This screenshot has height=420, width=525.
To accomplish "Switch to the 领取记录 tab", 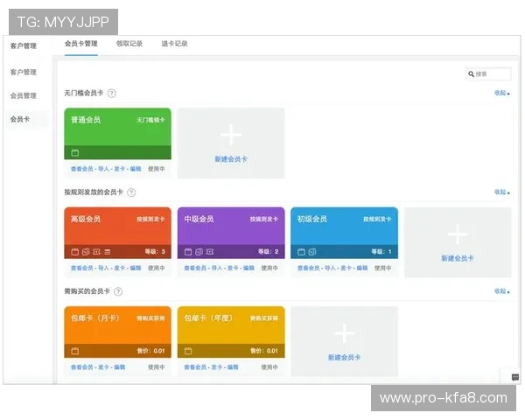I will 129,44.
